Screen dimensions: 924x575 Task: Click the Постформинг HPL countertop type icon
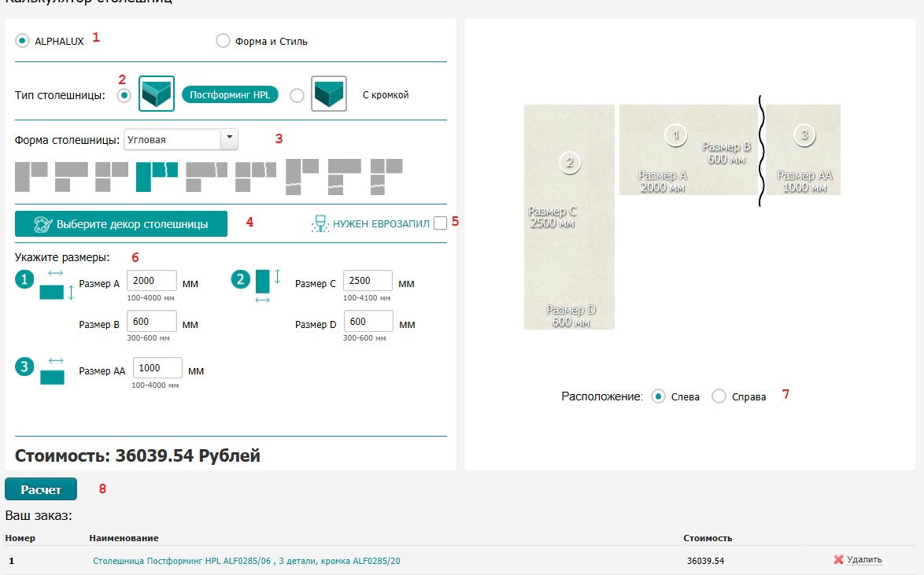coord(155,95)
